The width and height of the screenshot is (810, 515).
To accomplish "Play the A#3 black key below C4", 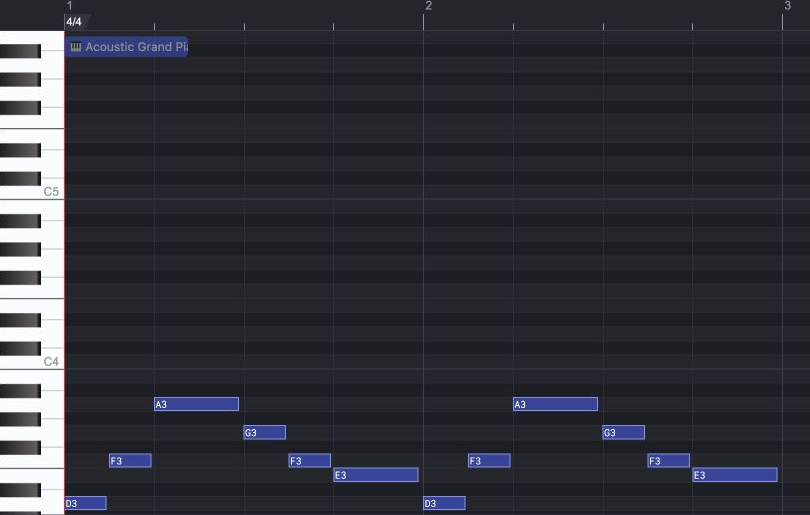I will [20, 391].
